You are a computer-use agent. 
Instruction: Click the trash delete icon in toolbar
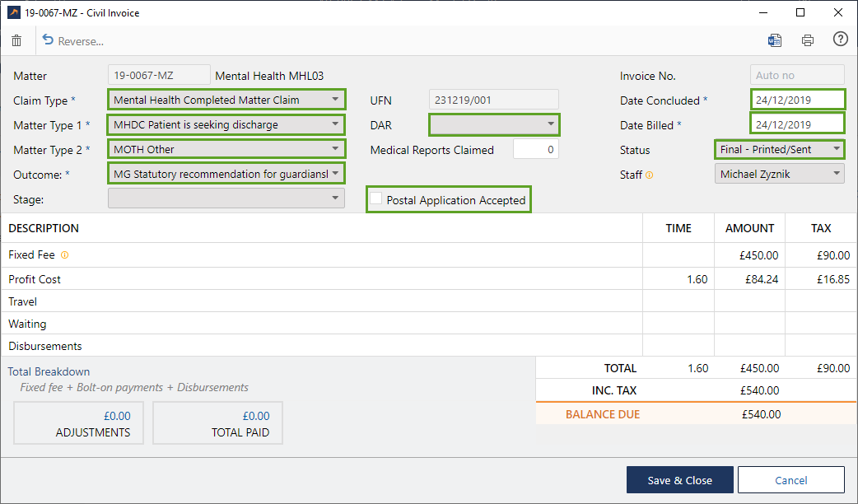pos(16,40)
